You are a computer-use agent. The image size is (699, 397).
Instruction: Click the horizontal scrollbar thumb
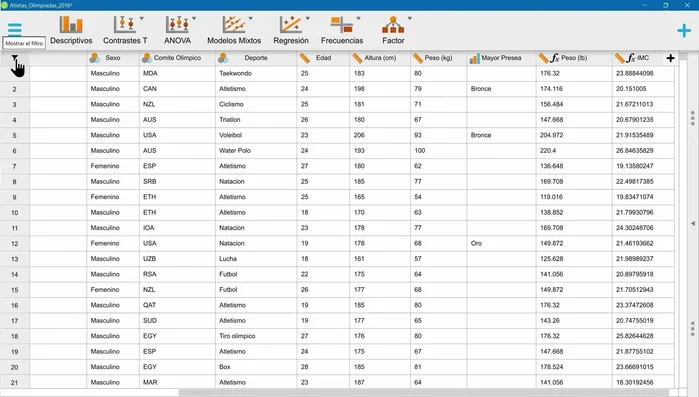pos(424,393)
